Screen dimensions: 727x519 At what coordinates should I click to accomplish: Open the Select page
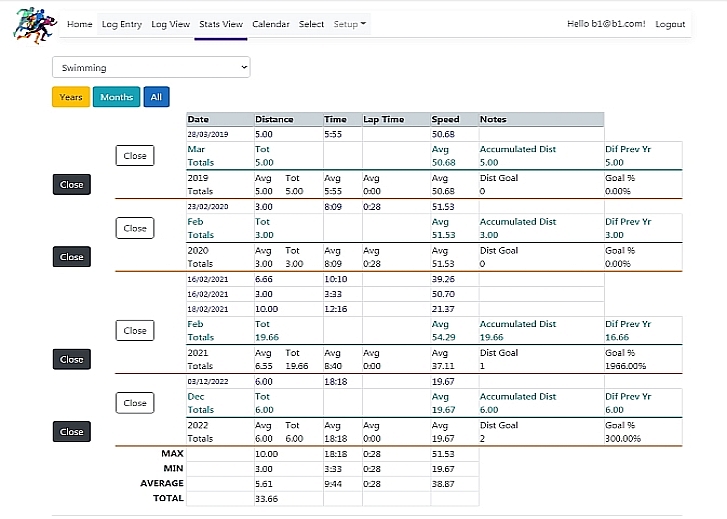coord(311,24)
